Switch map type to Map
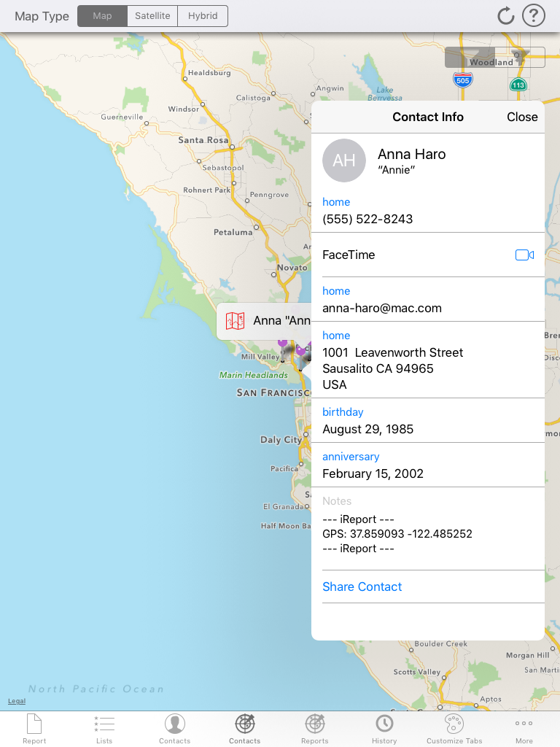Image resolution: width=560 pixels, height=747 pixels. point(102,16)
